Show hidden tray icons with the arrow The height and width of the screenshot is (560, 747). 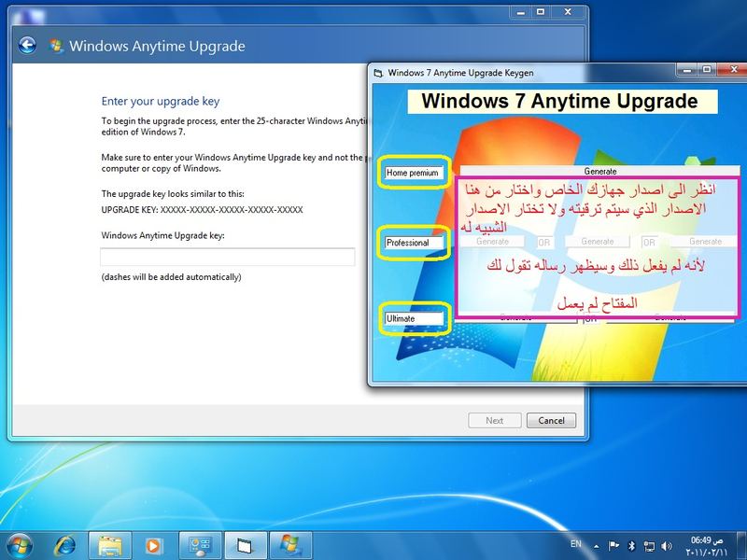click(596, 545)
